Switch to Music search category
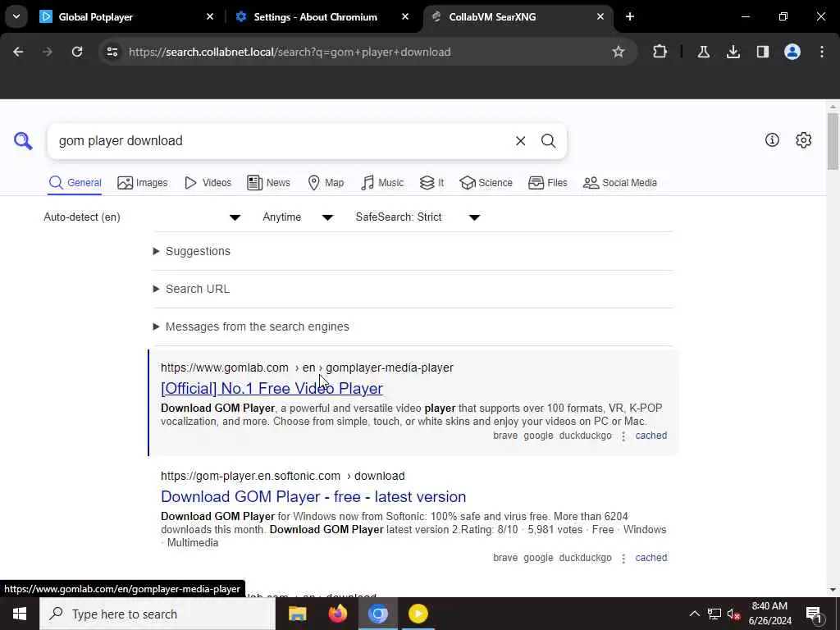Viewport: 840px width, 630px height. [x=382, y=183]
